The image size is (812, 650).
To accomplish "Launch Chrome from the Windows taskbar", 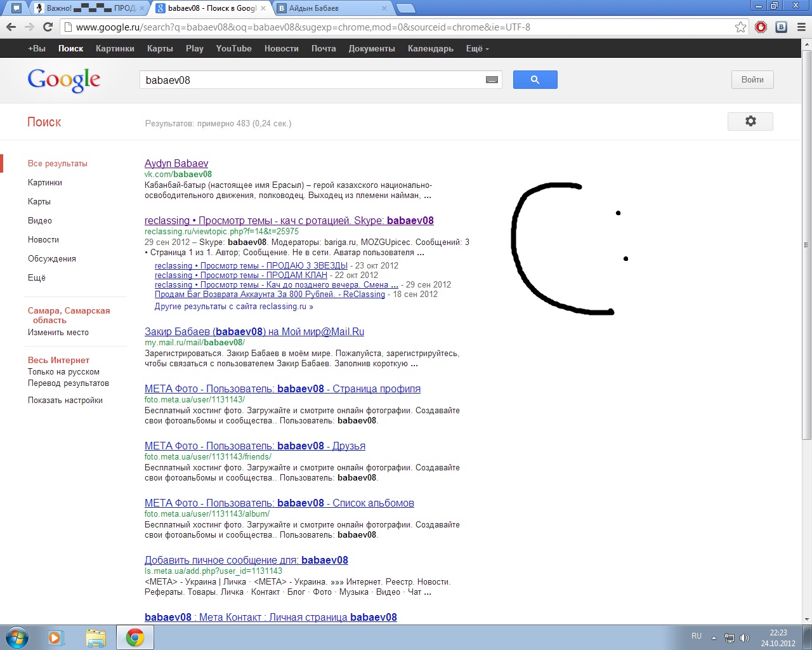I will coord(134,637).
